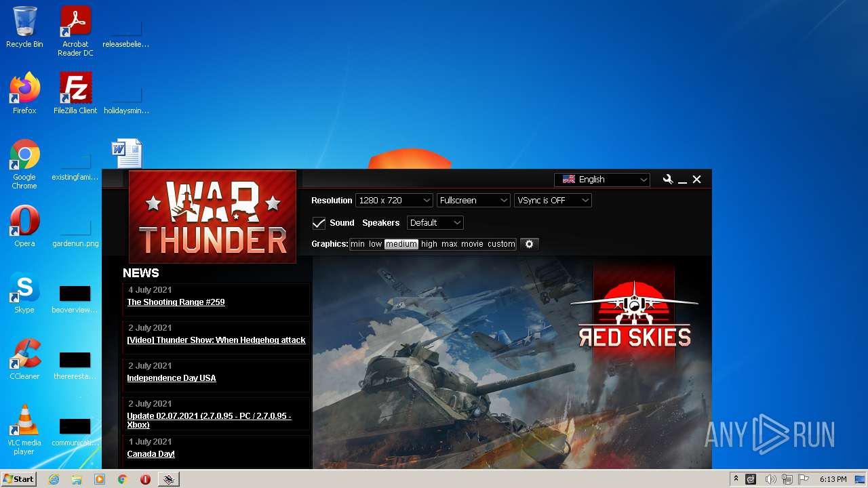Open The Shooting Range #259 news

(176, 302)
